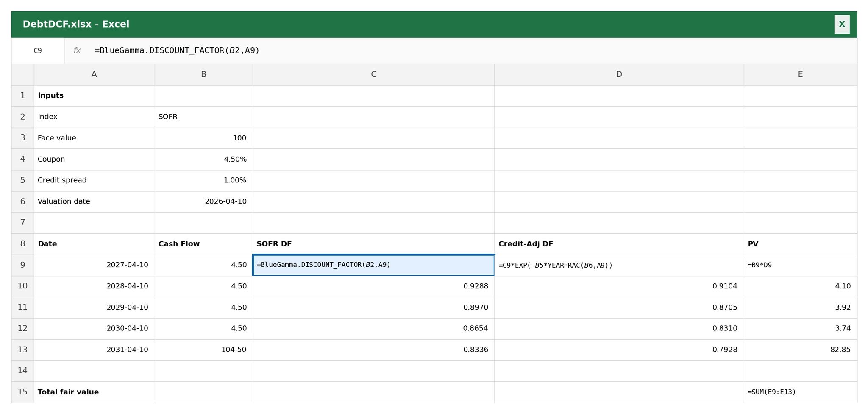Select the =B9*D9 formula cell
This screenshot has width=868, height=414.
point(801,265)
